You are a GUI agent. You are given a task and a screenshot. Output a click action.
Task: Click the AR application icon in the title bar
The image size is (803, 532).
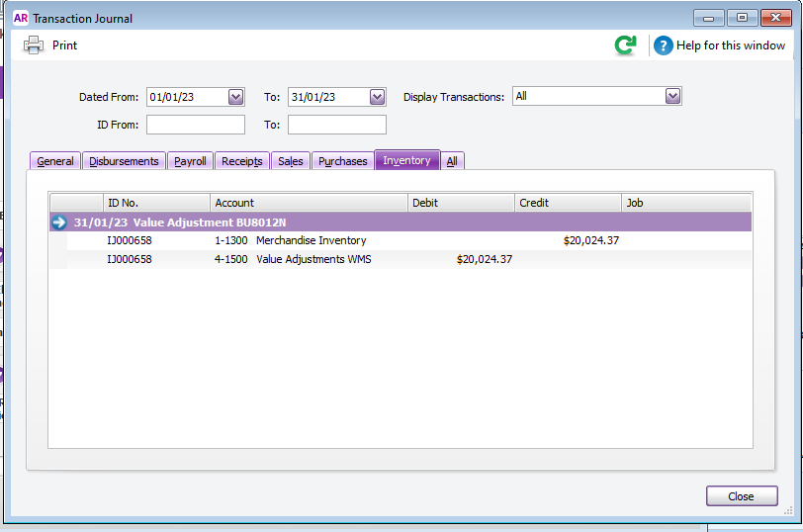pos(21,18)
